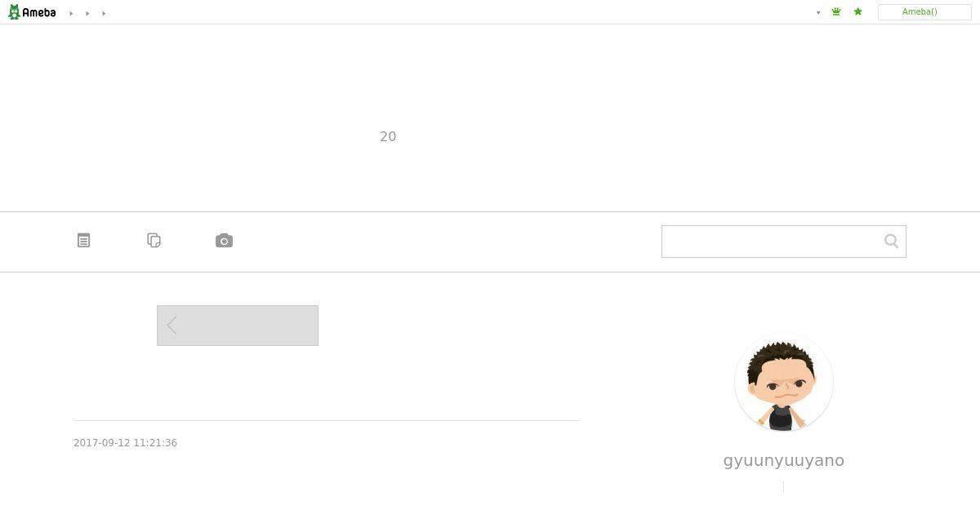The image size is (980, 514).
Task: Click the blog header text showing 20
Action: point(388,136)
